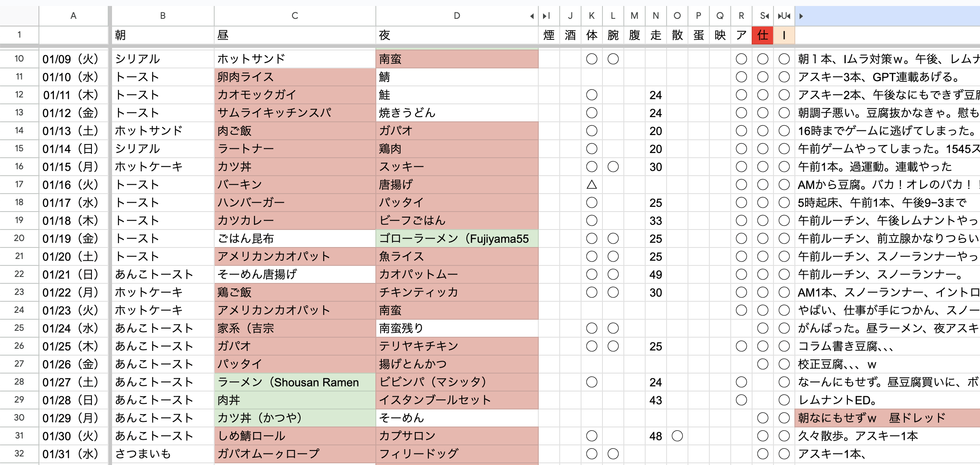This screenshot has height=465, width=980.
Task: Select column Q header
Action: point(720,16)
